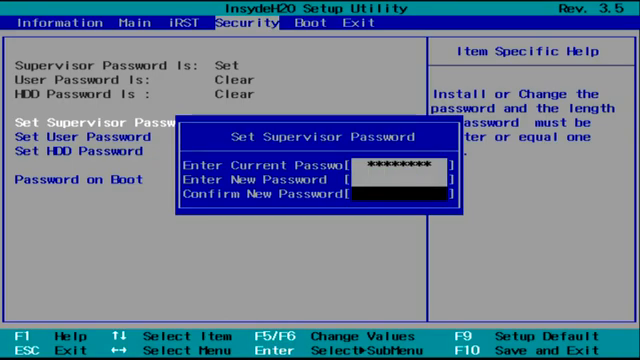This screenshot has height=360, width=640.
Task: Open the Exit tab
Action: click(x=358, y=23)
